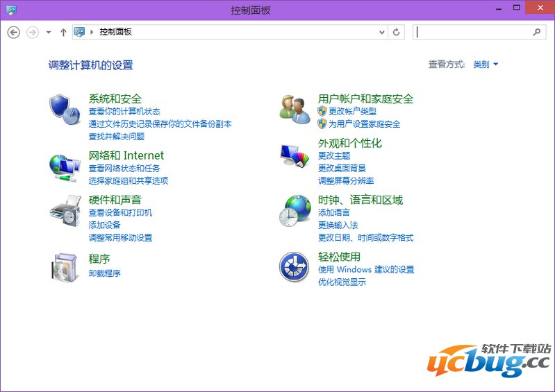Click the 更改帐户类型 link
This screenshot has height=392, width=555.
pyautogui.click(x=352, y=111)
